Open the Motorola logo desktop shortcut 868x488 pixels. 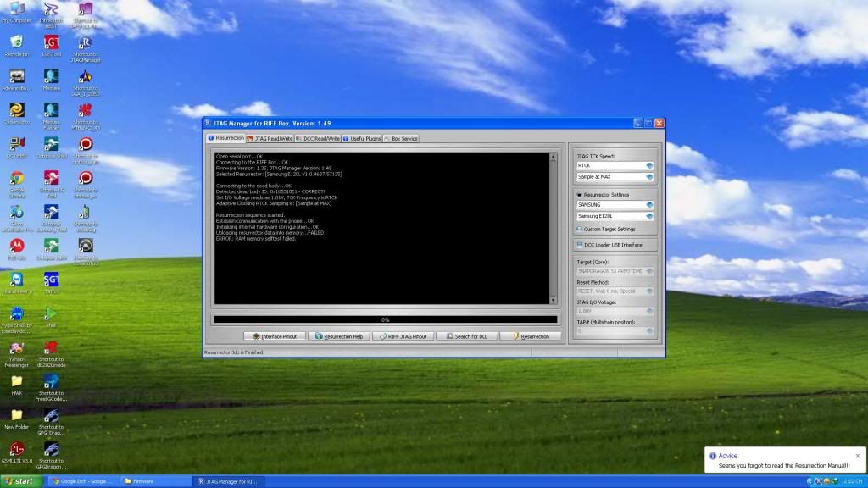pos(17,248)
